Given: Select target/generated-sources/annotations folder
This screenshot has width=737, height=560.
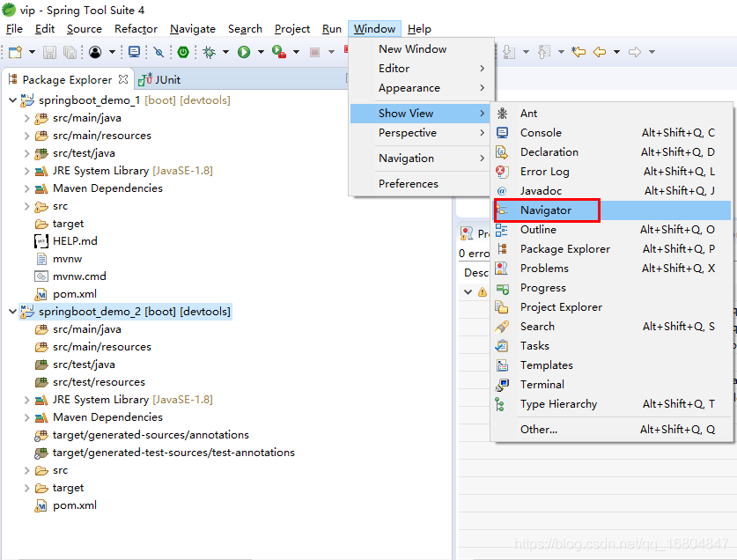Looking at the screenshot, I should click(142, 435).
